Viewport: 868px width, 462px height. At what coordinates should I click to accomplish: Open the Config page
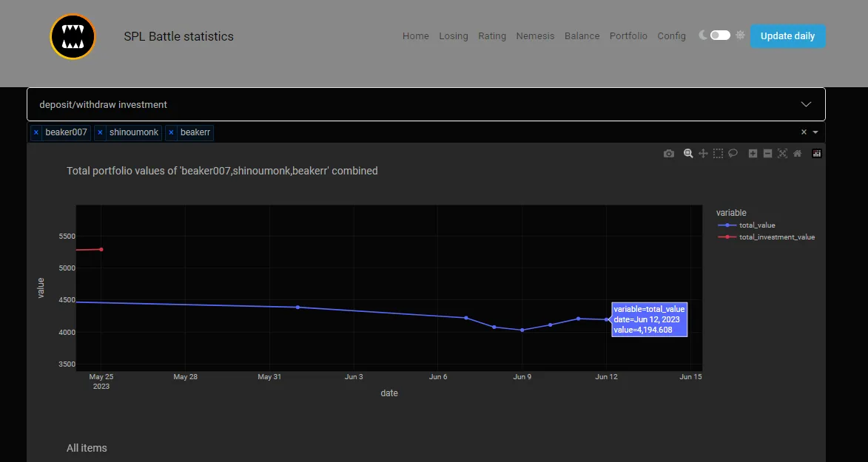(x=671, y=36)
